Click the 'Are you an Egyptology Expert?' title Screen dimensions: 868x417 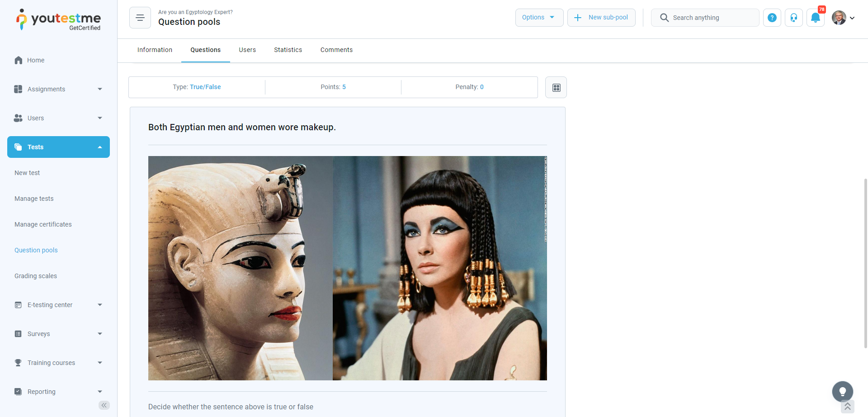(195, 12)
